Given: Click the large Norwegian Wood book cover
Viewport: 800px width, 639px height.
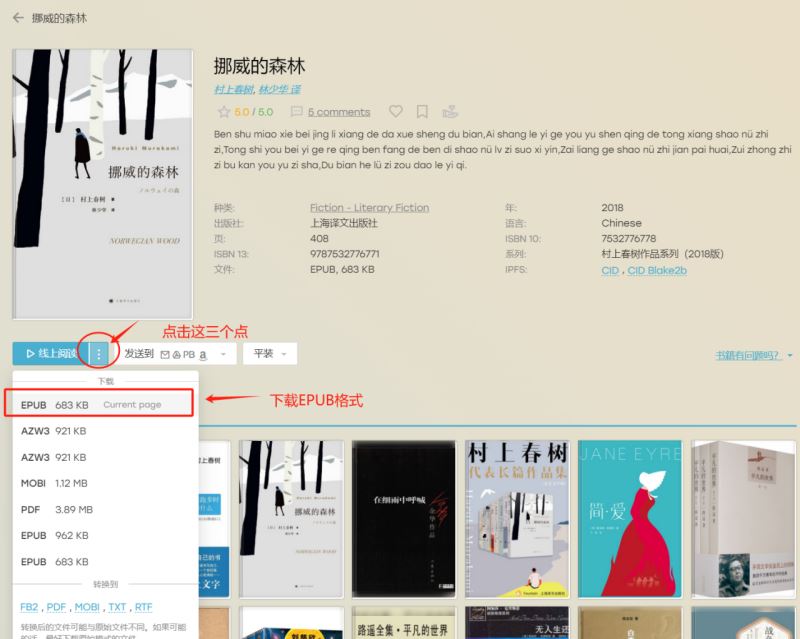Looking at the screenshot, I should pyautogui.click(x=103, y=184).
